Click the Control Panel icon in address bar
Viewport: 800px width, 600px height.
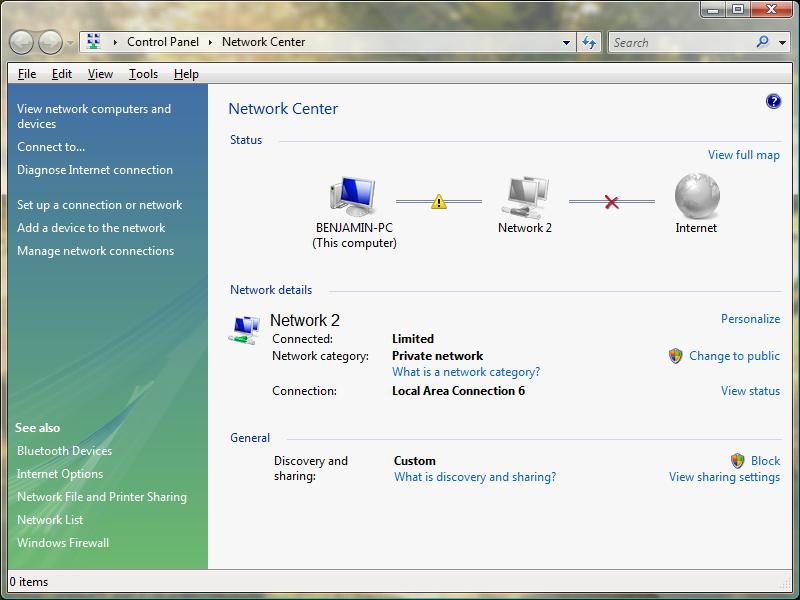[x=94, y=42]
